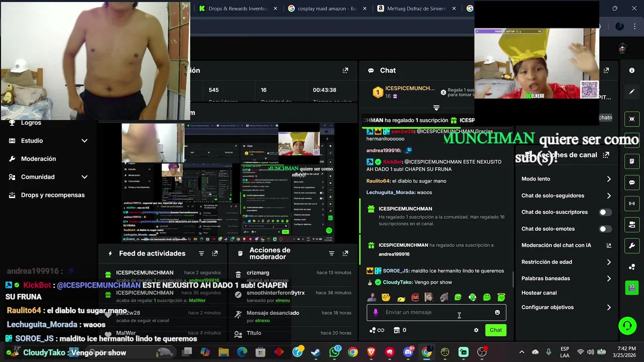This screenshot has height=362, width=644.
Task: Switch to MeYuxg Disfraz de Sirvienta tab
Action: [x=417, y=9]
